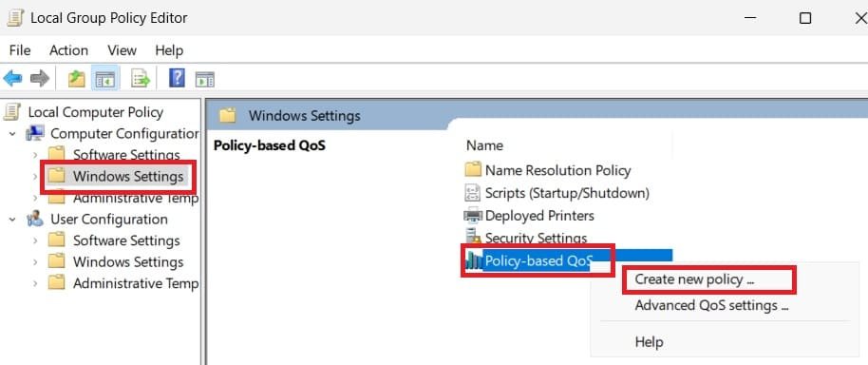Collapse the Computer Configuration tree node
This screenshot has width=868, height=365.
click(x=12, y=133)
